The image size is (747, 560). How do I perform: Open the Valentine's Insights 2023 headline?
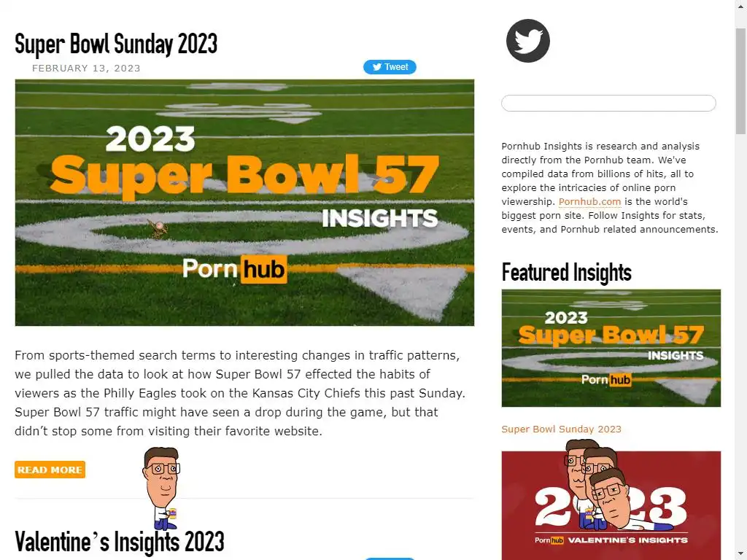coord(119,542)
